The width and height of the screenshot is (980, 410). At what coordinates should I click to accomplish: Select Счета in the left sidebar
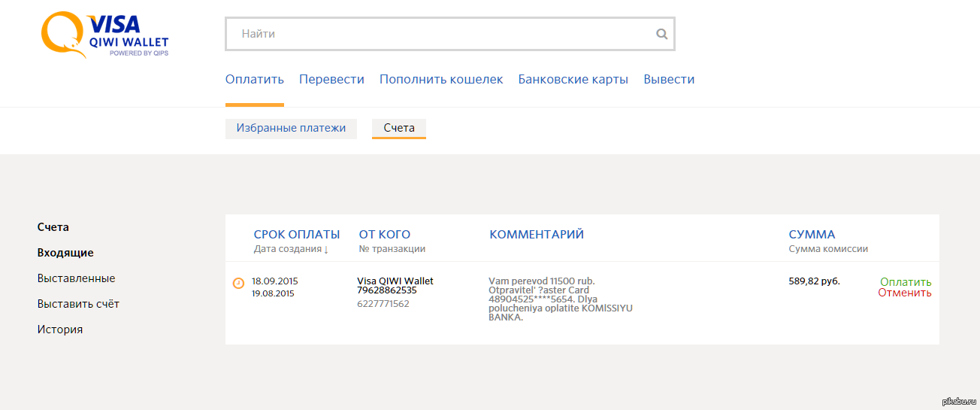tap(53, 227)
